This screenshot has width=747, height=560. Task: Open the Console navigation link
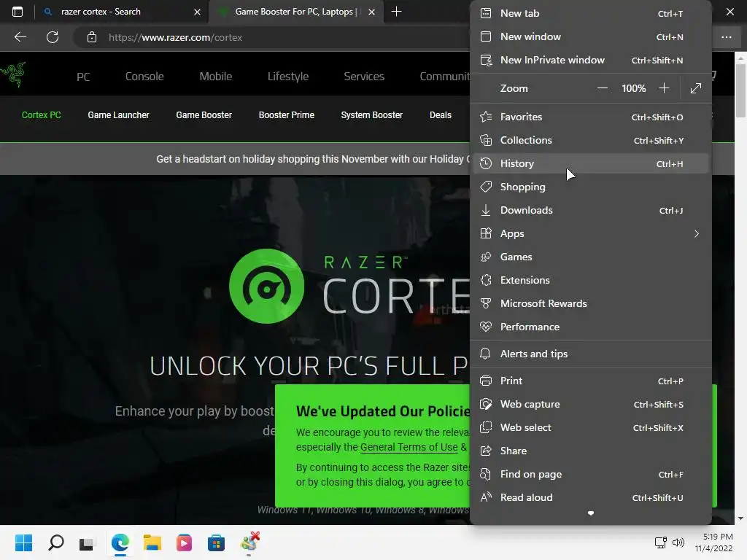(x=144, y=76)
